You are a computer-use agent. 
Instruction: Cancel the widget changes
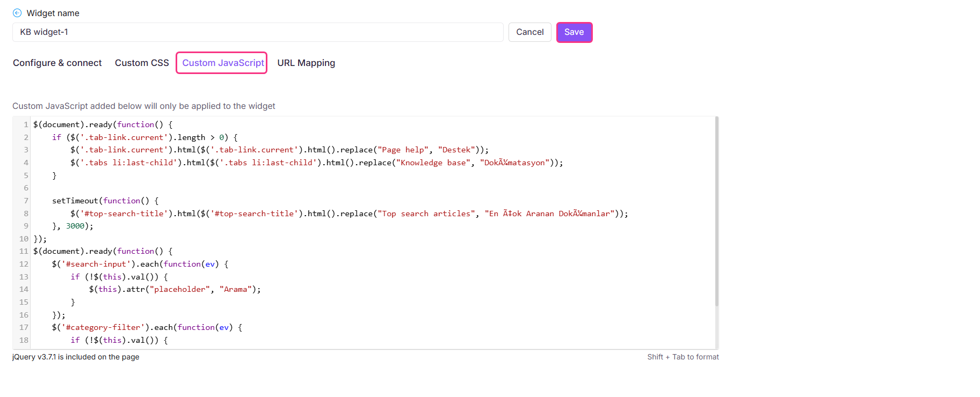(530, 32)
